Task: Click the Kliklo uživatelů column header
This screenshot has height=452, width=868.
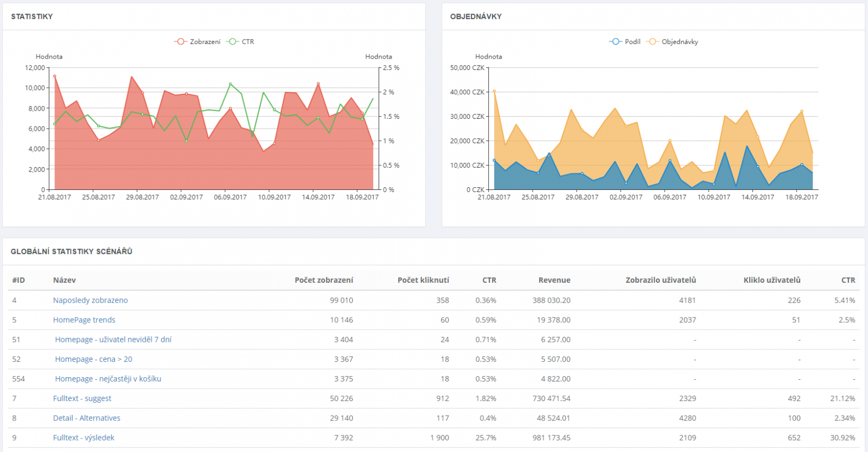Action: coord(771,280)
